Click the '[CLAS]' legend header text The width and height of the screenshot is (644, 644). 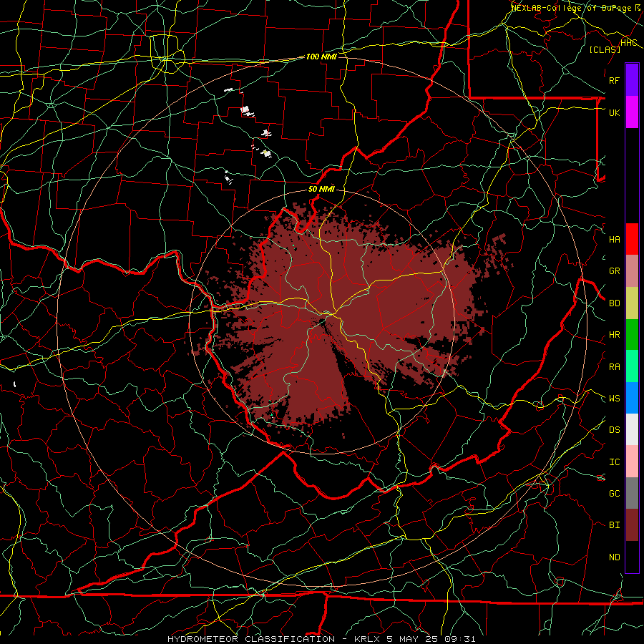point(605,49)
